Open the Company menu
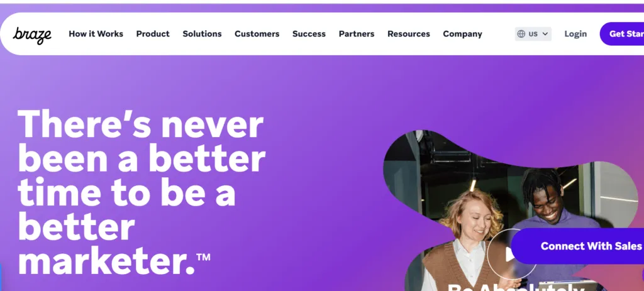The image size is (644, 291). pos(462,34)
